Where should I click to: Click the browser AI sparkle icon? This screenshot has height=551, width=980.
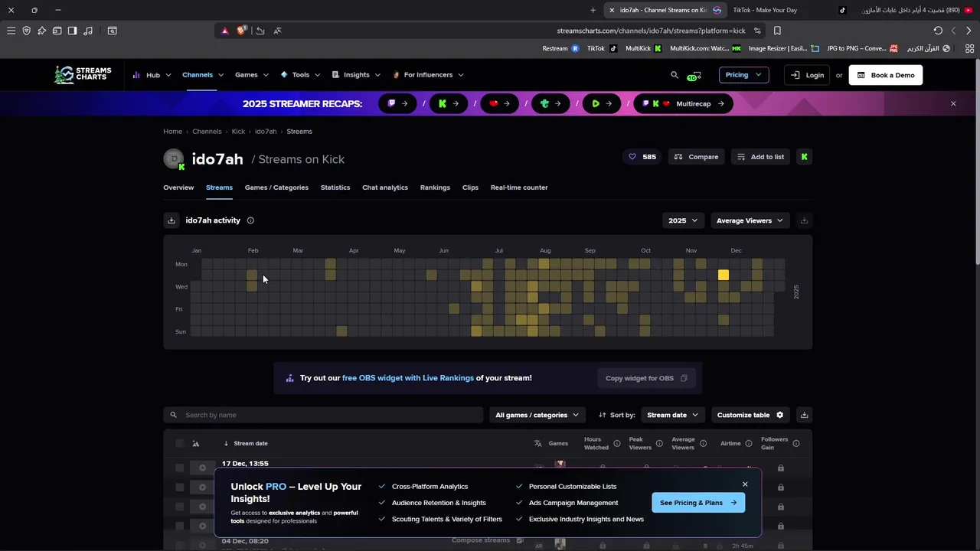(x=41, y=31)
